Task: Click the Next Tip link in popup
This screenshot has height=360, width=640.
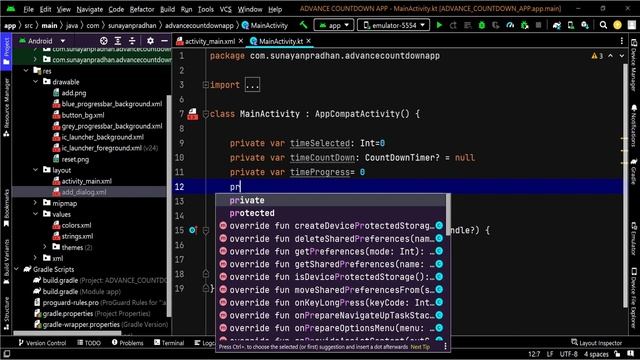Action: tap(420, 347)
